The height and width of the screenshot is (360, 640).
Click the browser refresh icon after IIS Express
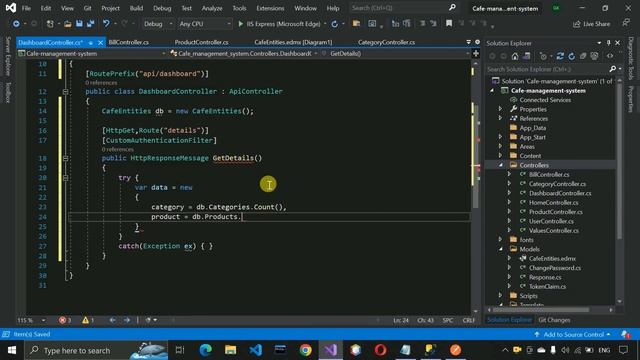(335, 24)
